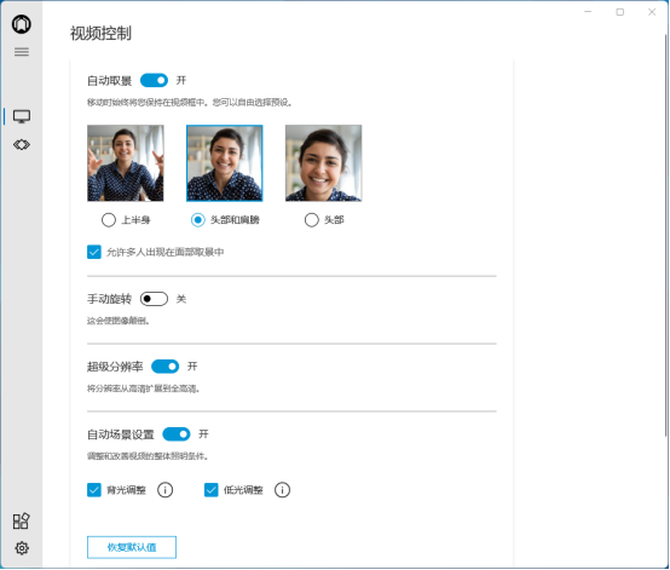Maximize the window

tap(620, 12)
